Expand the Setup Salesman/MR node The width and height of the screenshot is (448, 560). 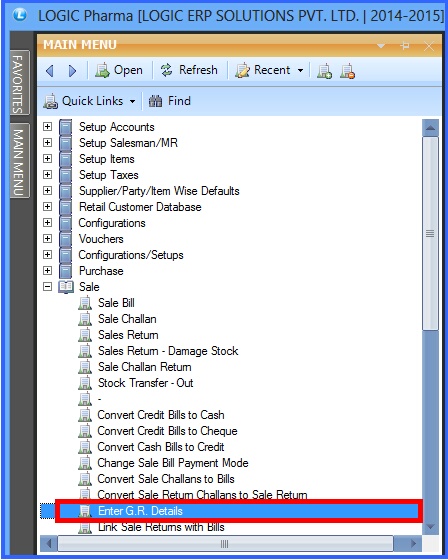pyautogui.click(x=47, y=143)
